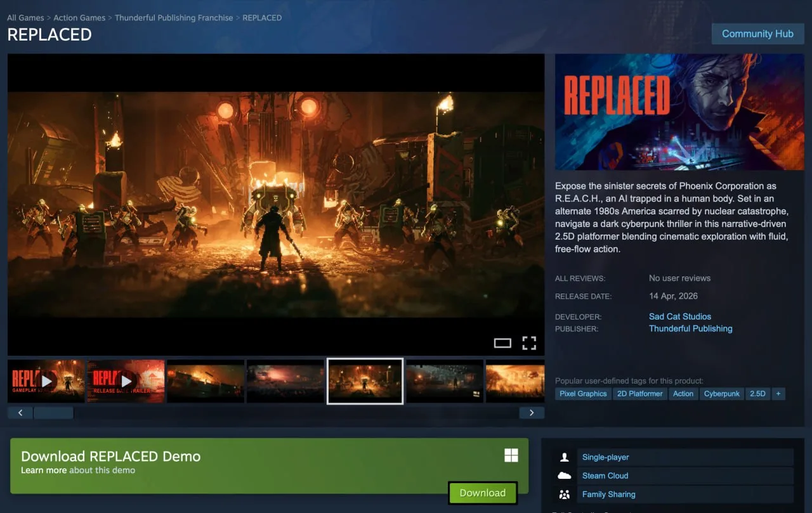Screen dimensions: 812x513
Task: Click the REPLACED page title
Action: 49,35
